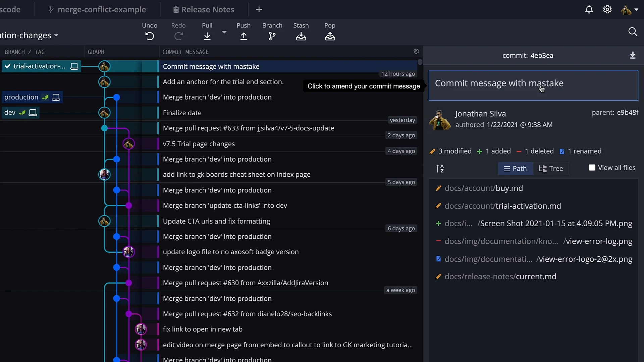
Task: Create a new branch with Branch icon
Action: [272, 36]
